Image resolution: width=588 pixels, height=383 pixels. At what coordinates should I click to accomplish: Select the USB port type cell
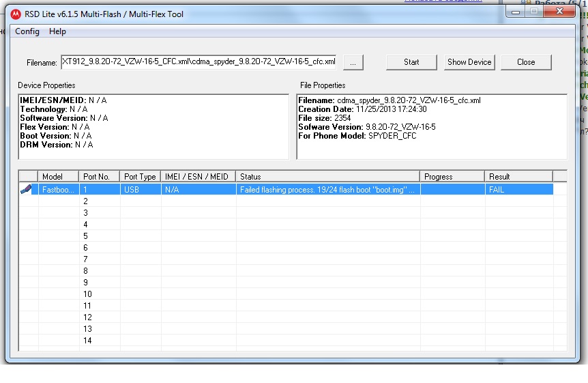pos(141,190)
